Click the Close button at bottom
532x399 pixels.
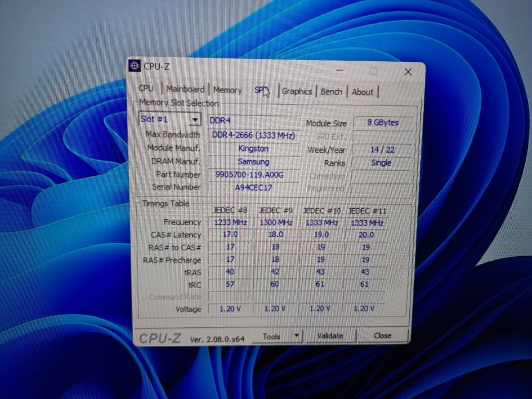[x=383, y=335]
